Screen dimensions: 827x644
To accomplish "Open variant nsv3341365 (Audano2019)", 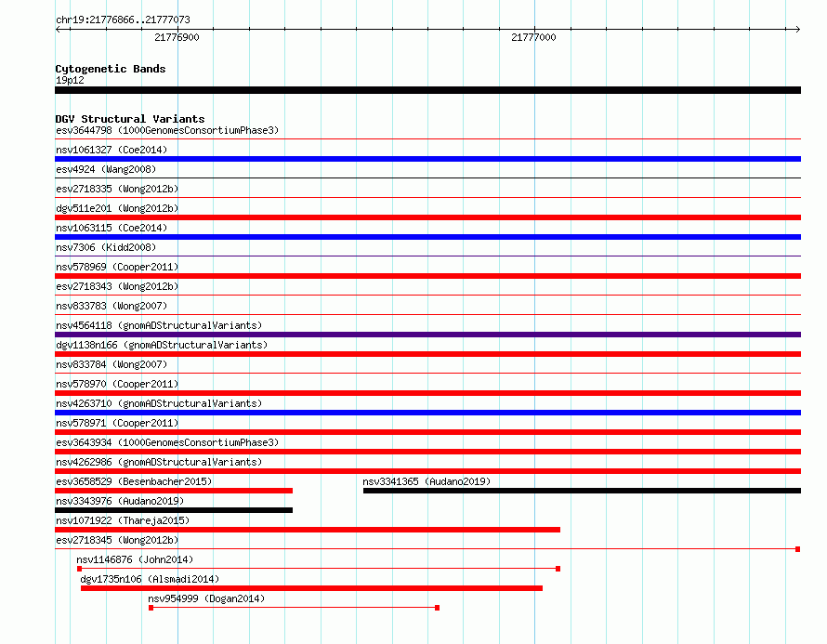I will coord(427,481).
